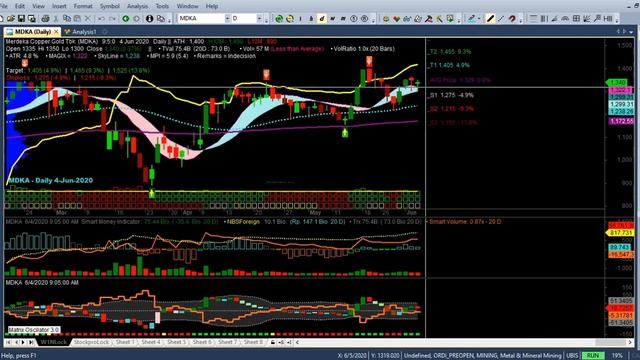Select the W1NLock sheet tab
This screenshot has width=640, height=360.
(54, 342)
